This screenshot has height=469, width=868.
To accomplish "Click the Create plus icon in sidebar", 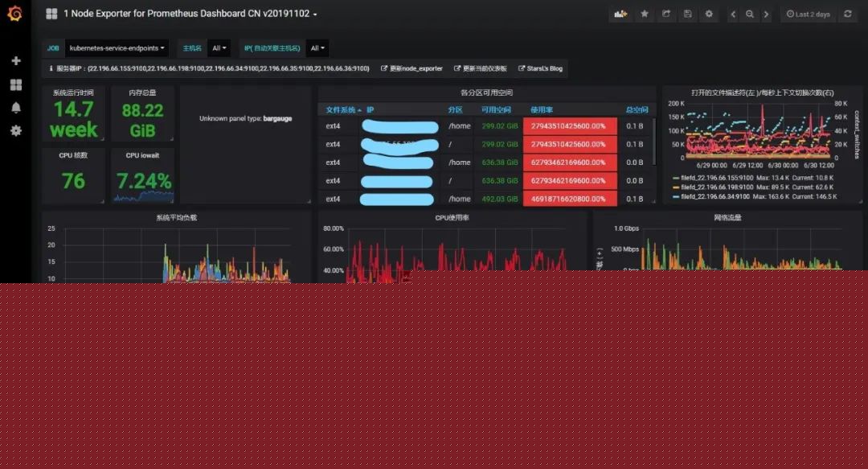I will click(x=16, y=60).
